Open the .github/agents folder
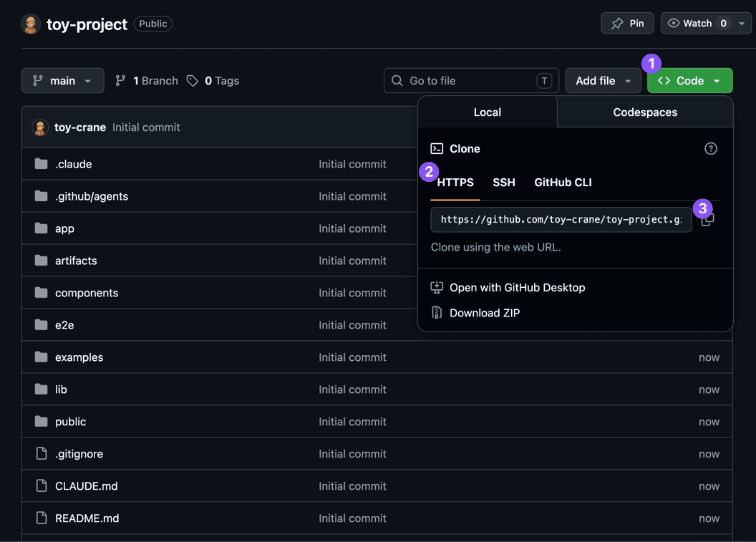The image size is (756, 542). click(92, 196)
